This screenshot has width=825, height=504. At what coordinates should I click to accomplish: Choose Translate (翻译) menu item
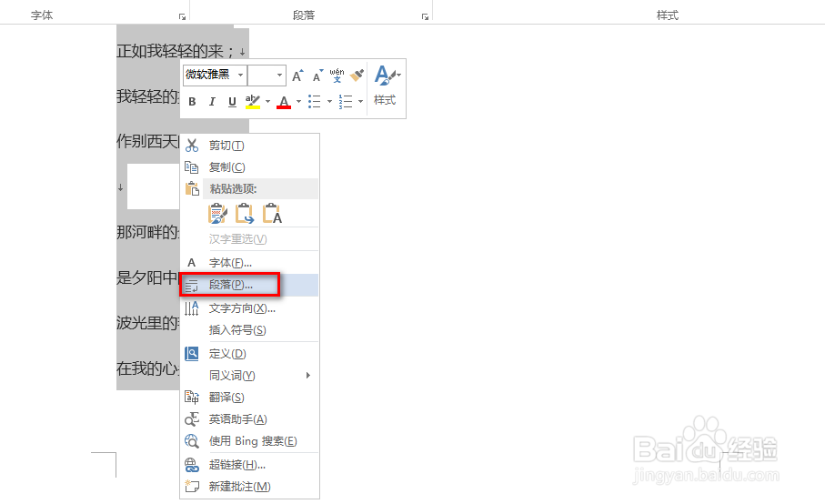pyautogui.click(x=249, y=398)
